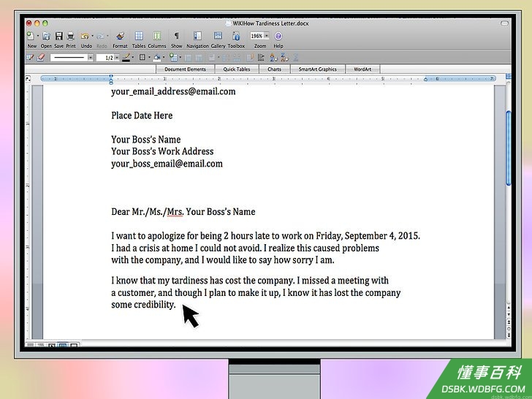Expand the Shading Color dropdown arrow

(164, 57)
